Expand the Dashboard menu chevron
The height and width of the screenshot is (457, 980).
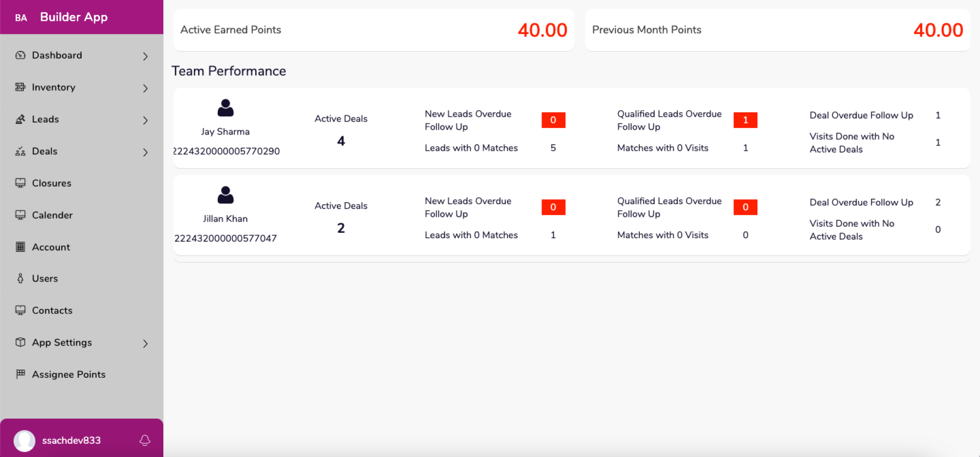(145, 56)
